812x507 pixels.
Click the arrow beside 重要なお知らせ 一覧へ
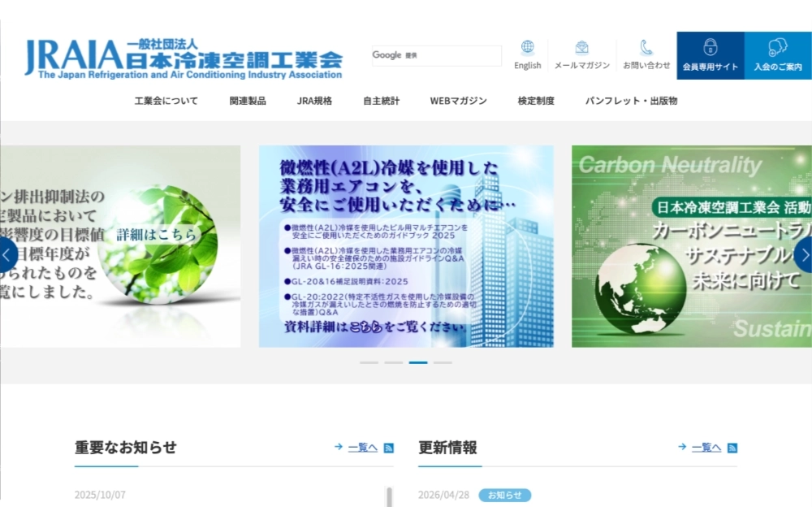pos(338,446)
